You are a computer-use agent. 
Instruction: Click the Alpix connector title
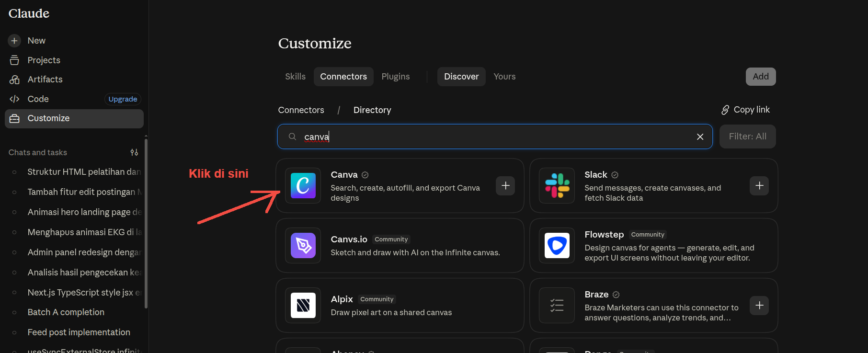pyautogui.click(x=342, y=299)
